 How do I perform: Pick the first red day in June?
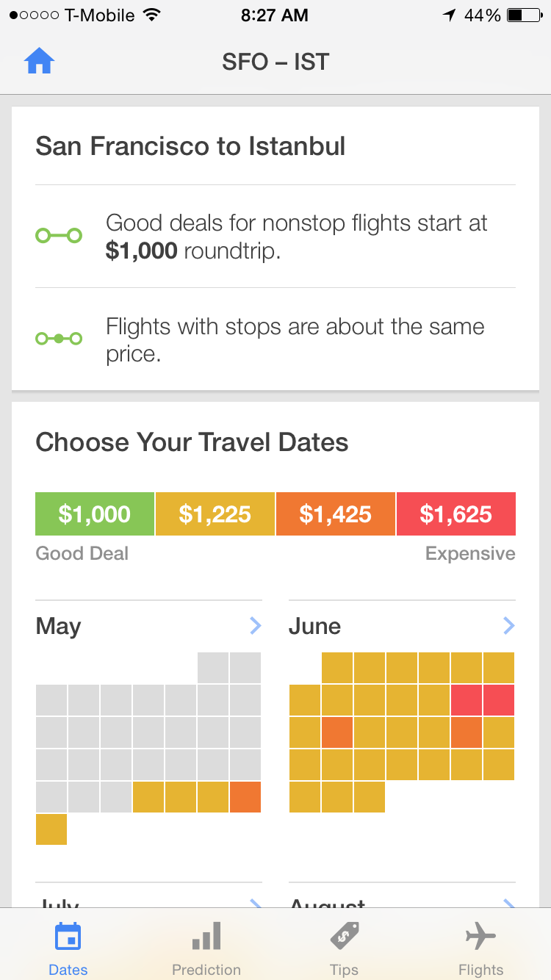pos(467,700)
